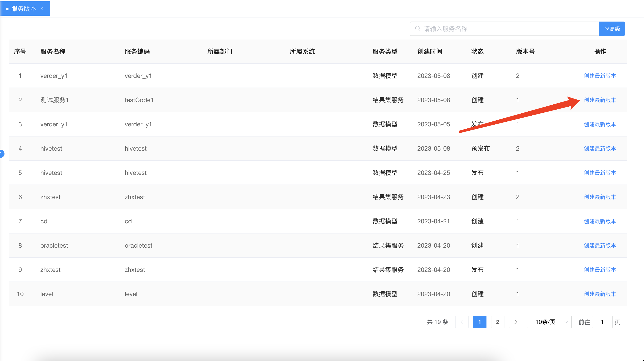Click the previous page arrow
Image resolution: width=644 pixels, height=361 pixels.
pos(462,322)
